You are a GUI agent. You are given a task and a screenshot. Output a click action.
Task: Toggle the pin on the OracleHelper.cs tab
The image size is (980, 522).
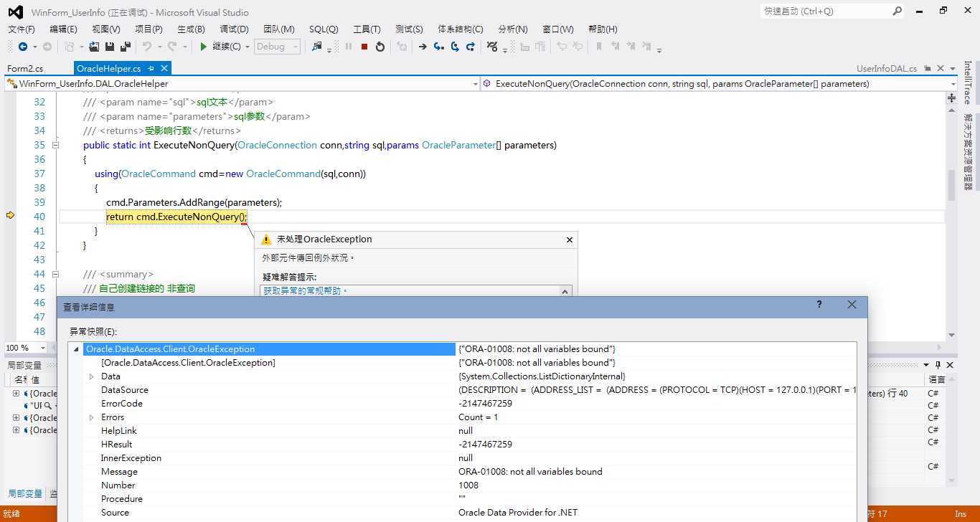151,68
